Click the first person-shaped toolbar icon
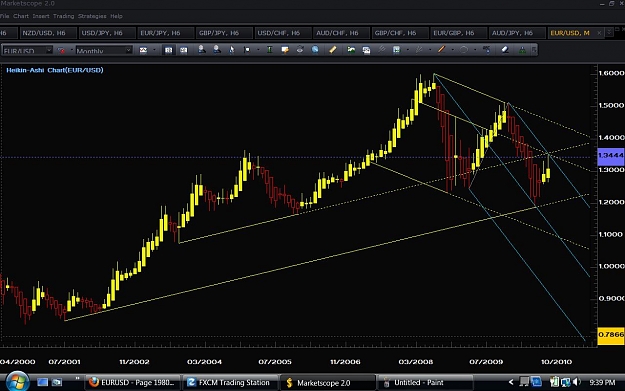The height and width of the screenshot is (391, 625). coord(202,50)
